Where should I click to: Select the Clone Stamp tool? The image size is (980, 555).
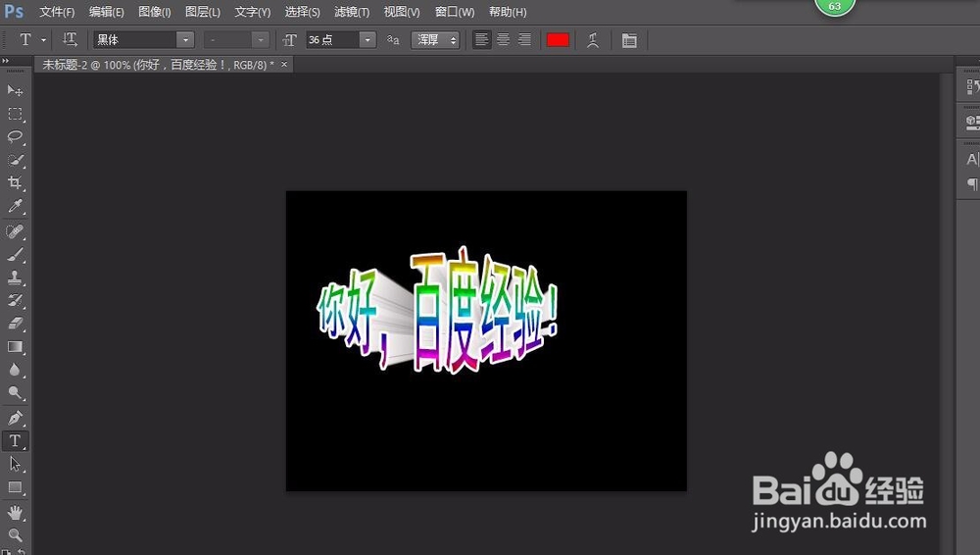pos(15,277)
